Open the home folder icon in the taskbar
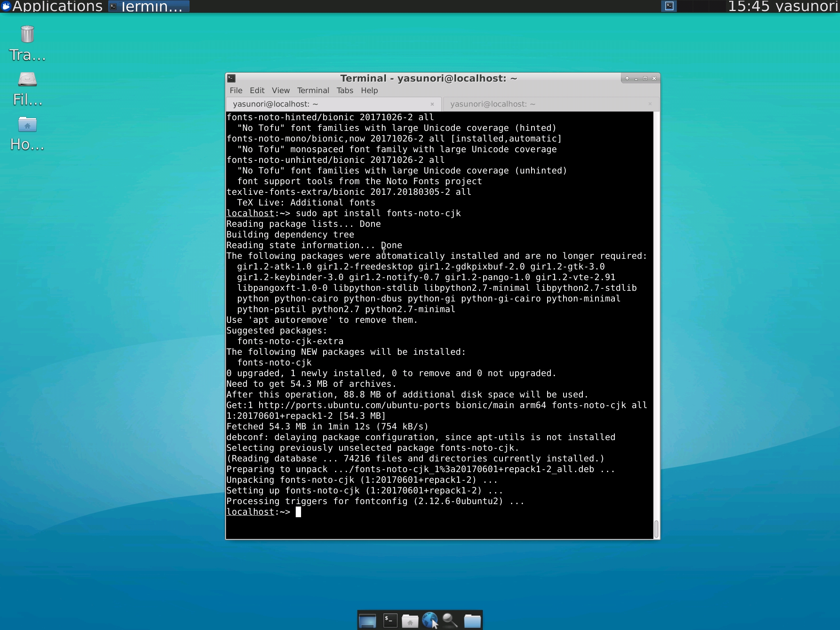The image size is (840, 630). click(x=410, y=621)
